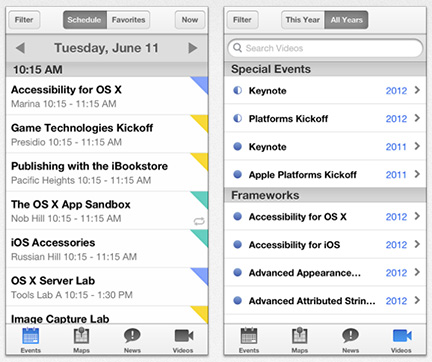
Task: Tap the yellow corner flag on Image Capture Lab
Action: point(201,313)
